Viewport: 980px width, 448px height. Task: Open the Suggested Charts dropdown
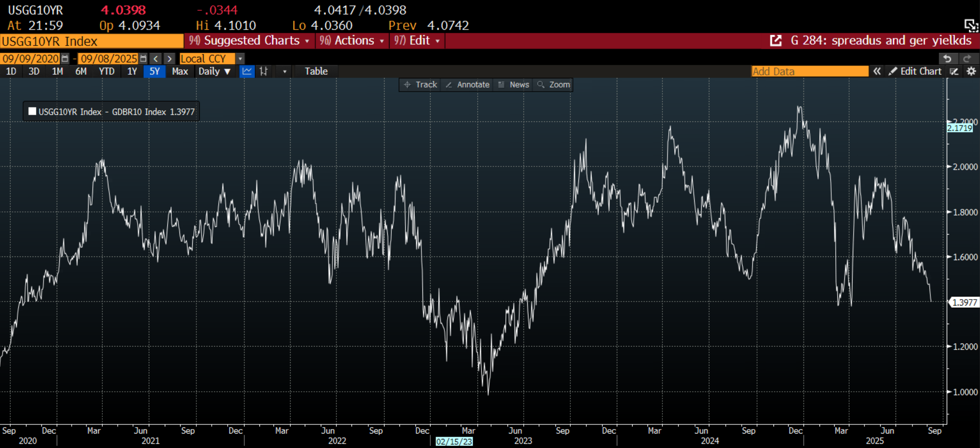click(249, 40)
